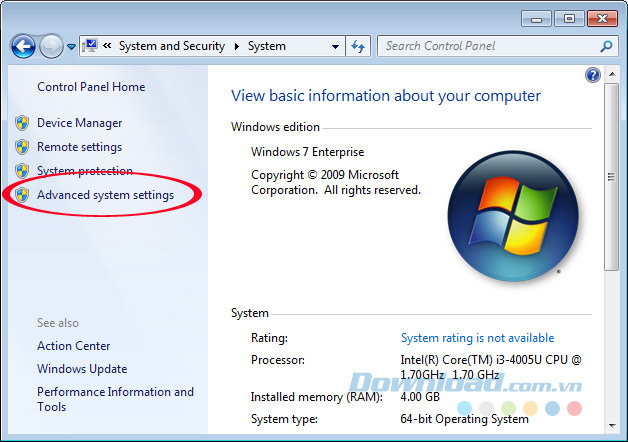Viewport: 628px width, 442px height.
Task: Select the System breadcrumb
Action: pyautogui.click(x=267, y=46)
